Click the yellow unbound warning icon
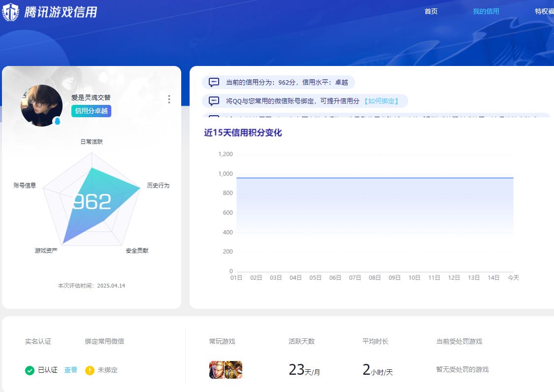 tap(90, 370)
